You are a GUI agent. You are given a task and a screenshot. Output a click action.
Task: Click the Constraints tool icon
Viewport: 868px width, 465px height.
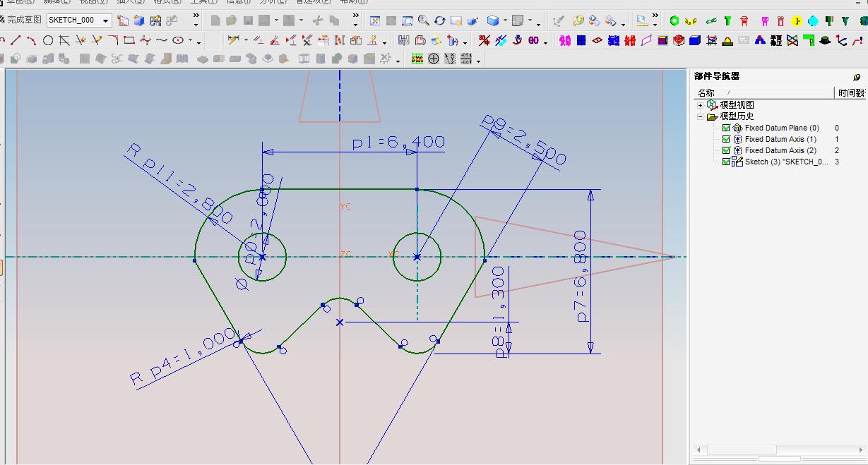coord(258,40)
